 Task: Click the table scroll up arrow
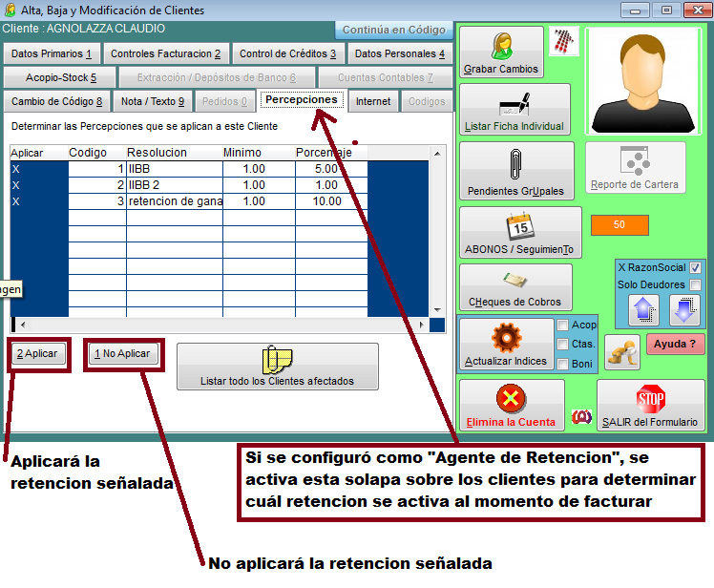[x=437, y=154]
